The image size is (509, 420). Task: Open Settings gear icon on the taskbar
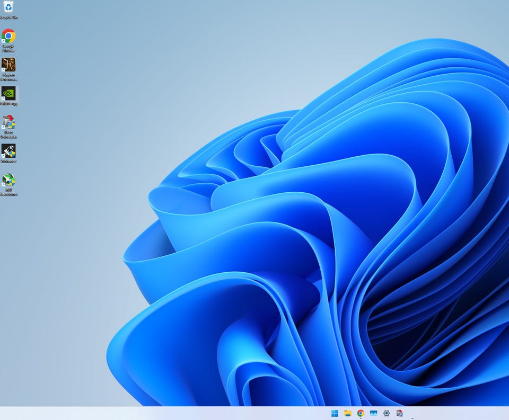point(387,413)
